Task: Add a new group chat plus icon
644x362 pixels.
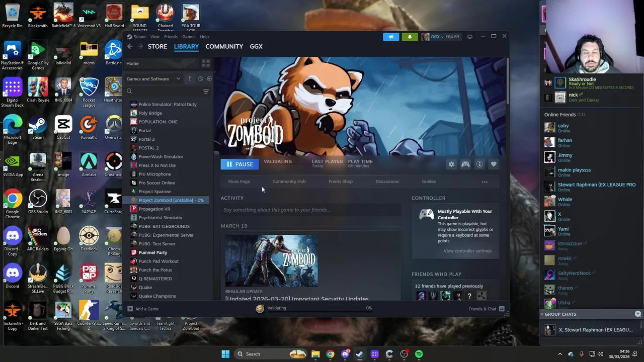Action: point(637,314)
